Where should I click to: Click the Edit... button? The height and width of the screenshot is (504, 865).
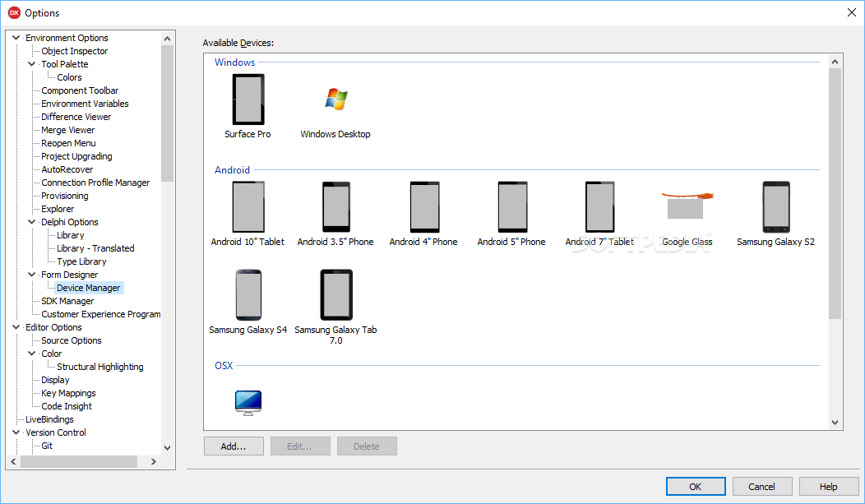tap(300, 446)
